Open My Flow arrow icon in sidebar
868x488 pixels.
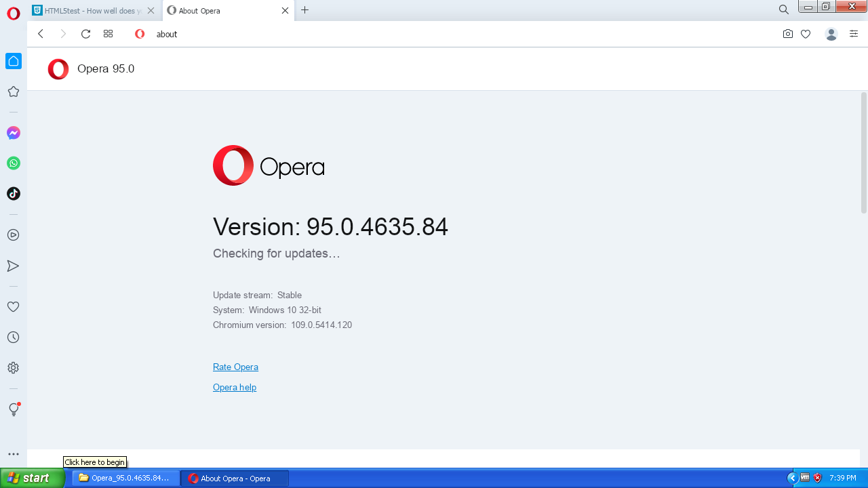point(13,266)
